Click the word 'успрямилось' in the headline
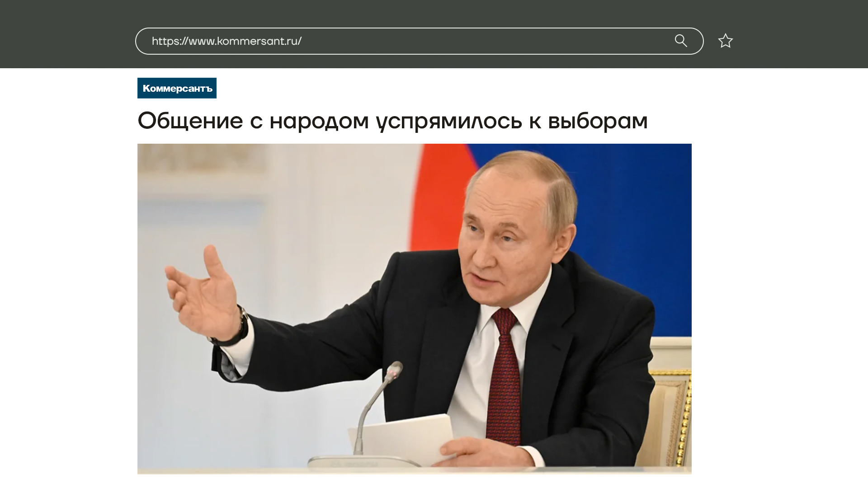 tap(449, 121)
